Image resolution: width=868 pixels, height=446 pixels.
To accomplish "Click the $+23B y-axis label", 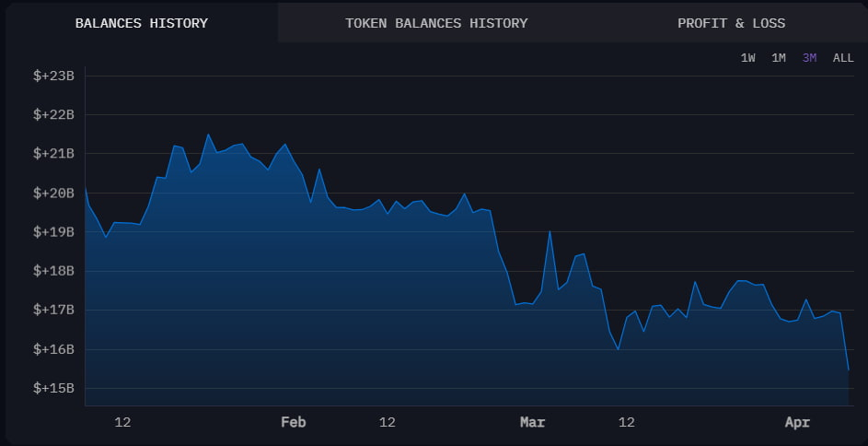I will [53, 76].
